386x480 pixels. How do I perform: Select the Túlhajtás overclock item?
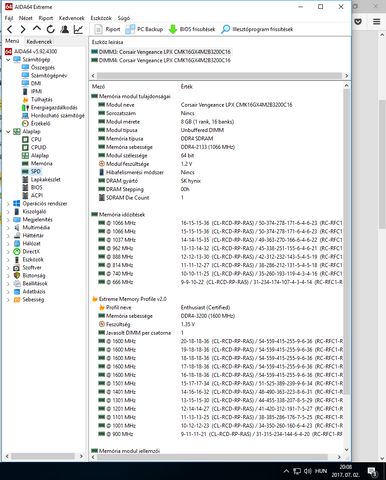click(x=37, y=99)
